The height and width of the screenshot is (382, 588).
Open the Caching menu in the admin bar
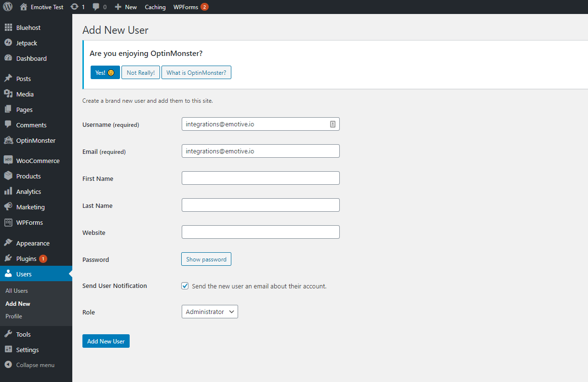[x=155, y=7]
